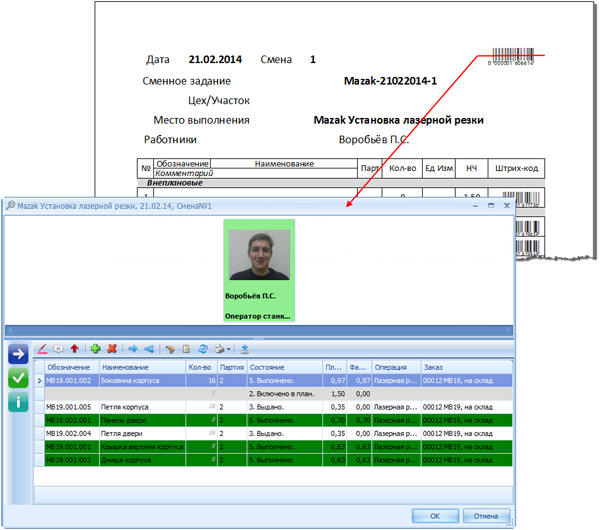Click the blue right-arrow toolbar icon
This screenshot has width=600, height=530.
[133, 349]
